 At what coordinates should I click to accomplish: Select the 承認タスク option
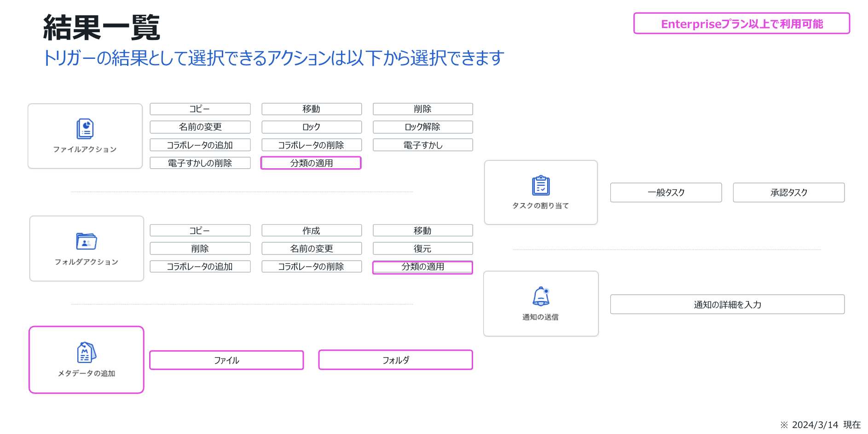788,193
